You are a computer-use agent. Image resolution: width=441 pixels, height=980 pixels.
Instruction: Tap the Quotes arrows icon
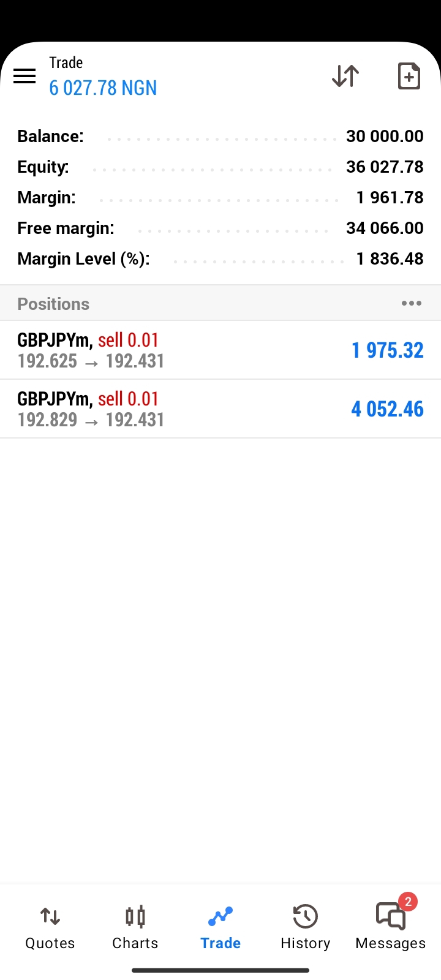pyautogui.click(x=50, y=916)
